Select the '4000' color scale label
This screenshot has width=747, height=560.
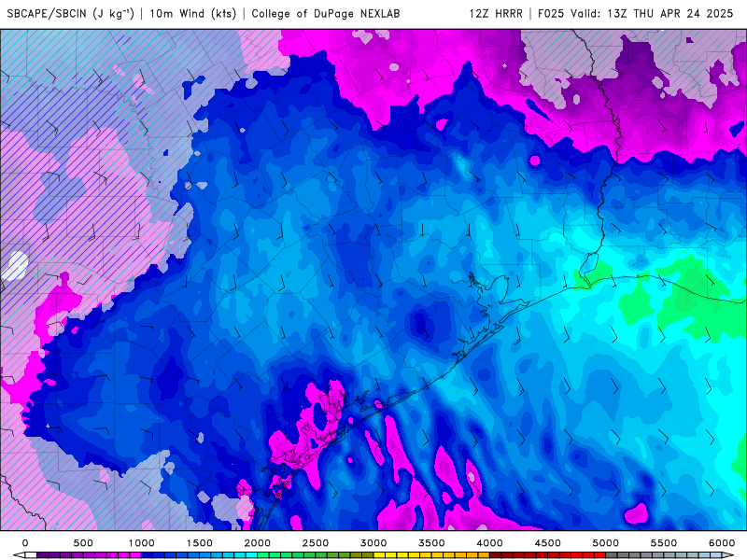click(489, 543)
